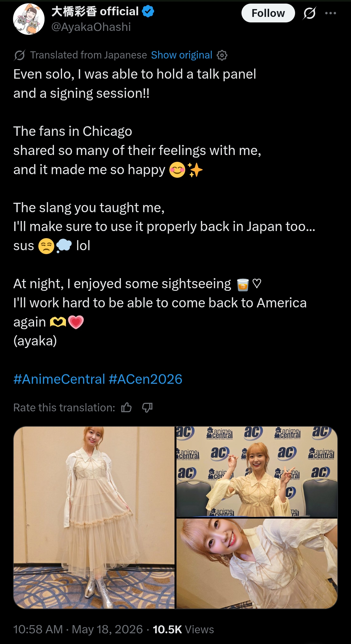View full-length dress photo
This screenshot has height=644, width=351.
[x=94, y=517]
